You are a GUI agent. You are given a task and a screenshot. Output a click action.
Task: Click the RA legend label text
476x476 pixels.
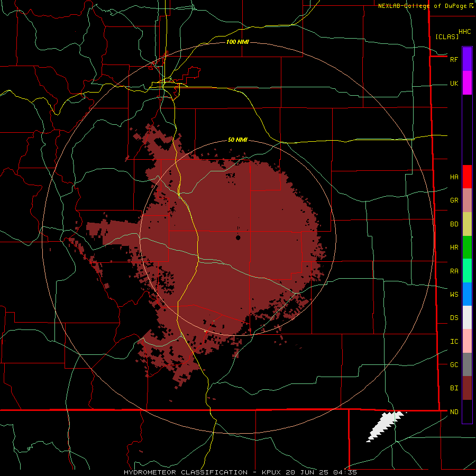coord(454,271)
